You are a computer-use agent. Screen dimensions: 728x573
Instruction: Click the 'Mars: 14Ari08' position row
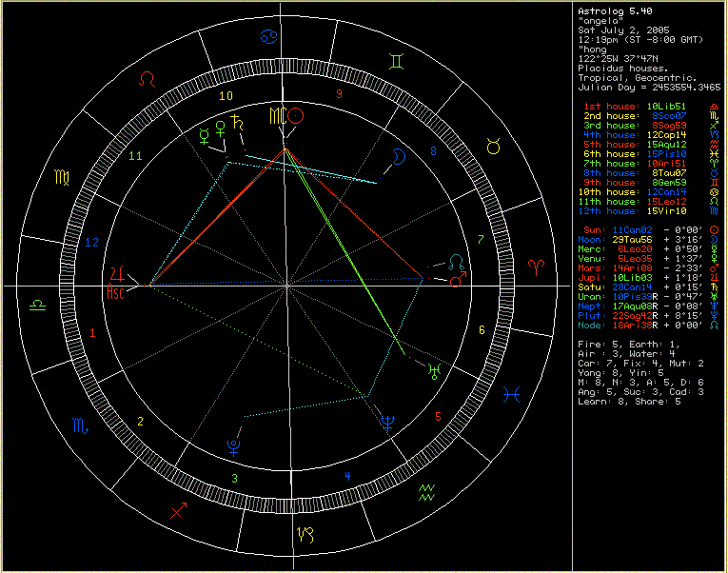649,268
